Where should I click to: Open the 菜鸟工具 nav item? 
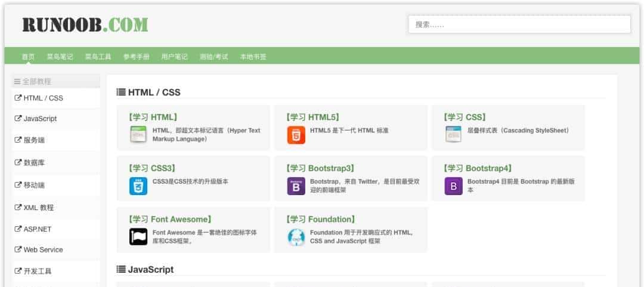coord(98,57)
